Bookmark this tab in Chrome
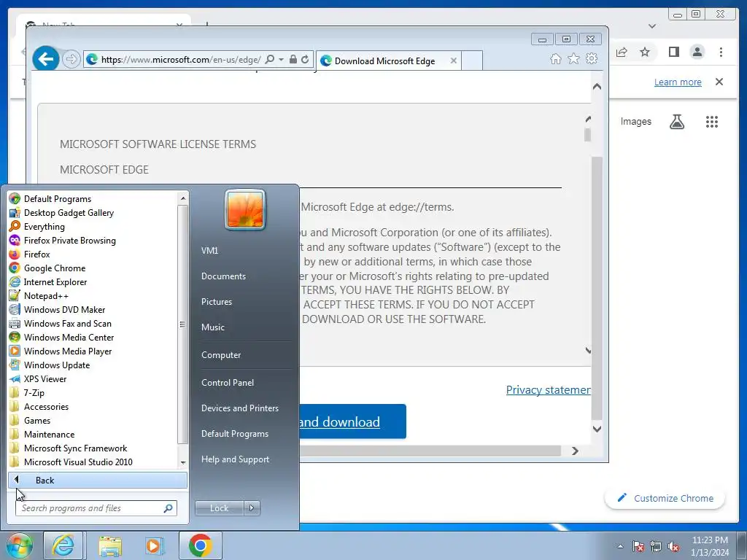The image size is (747, 560). (645, 52)
